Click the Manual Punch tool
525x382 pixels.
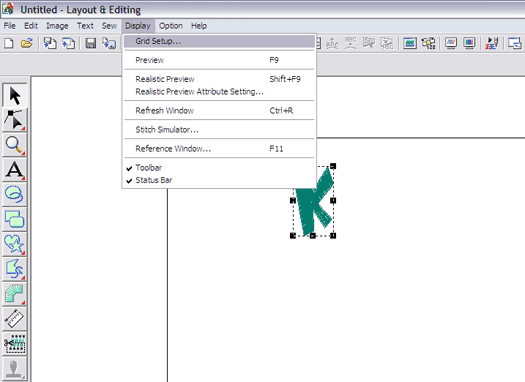[x=14, y=293]
